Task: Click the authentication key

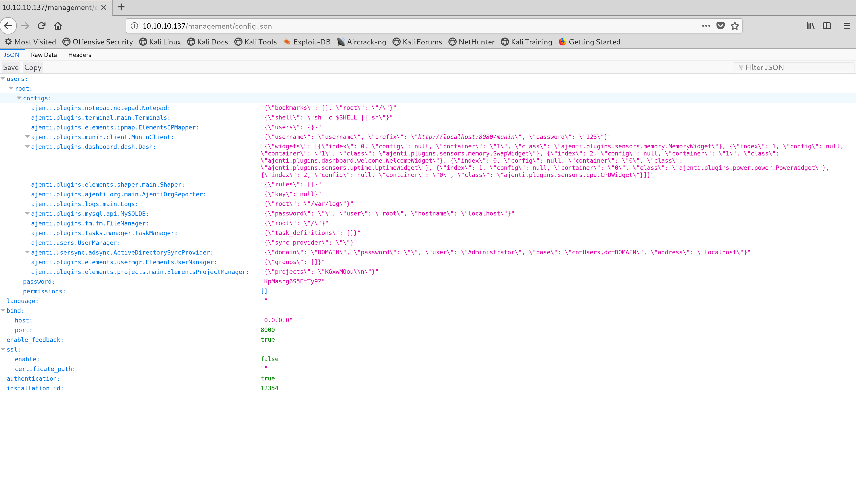Action: [33, 378]
